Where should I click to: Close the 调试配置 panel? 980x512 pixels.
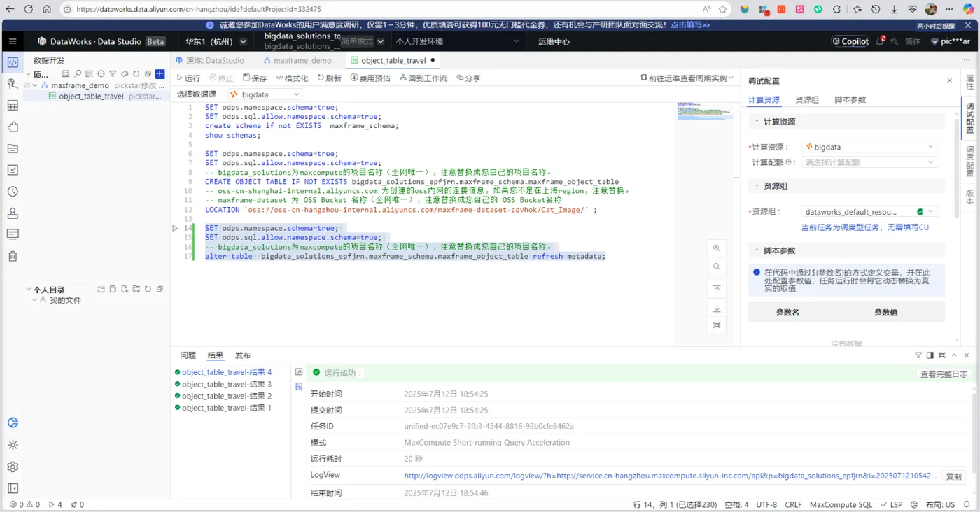coord(950,80)
